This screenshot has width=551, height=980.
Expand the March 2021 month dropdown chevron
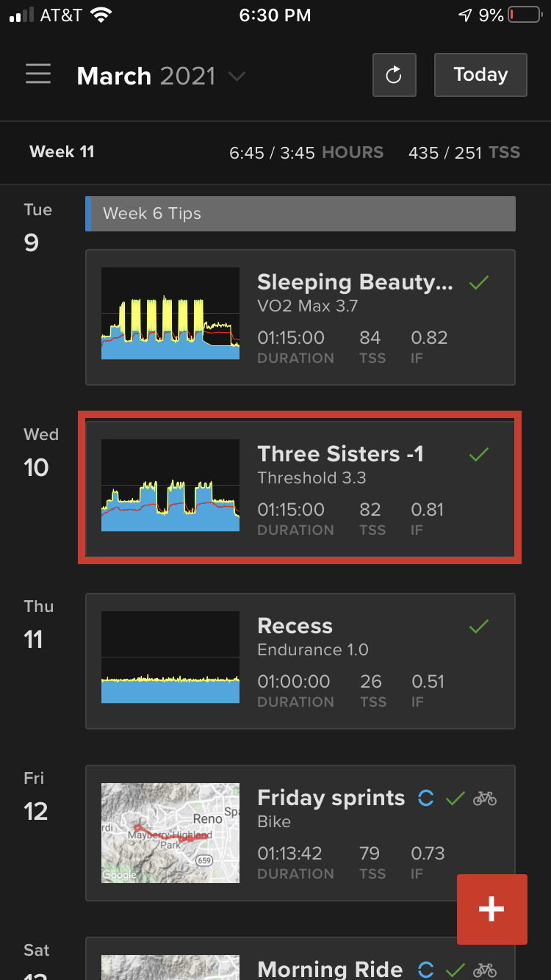pyautogui.click(x=237, y=76)
